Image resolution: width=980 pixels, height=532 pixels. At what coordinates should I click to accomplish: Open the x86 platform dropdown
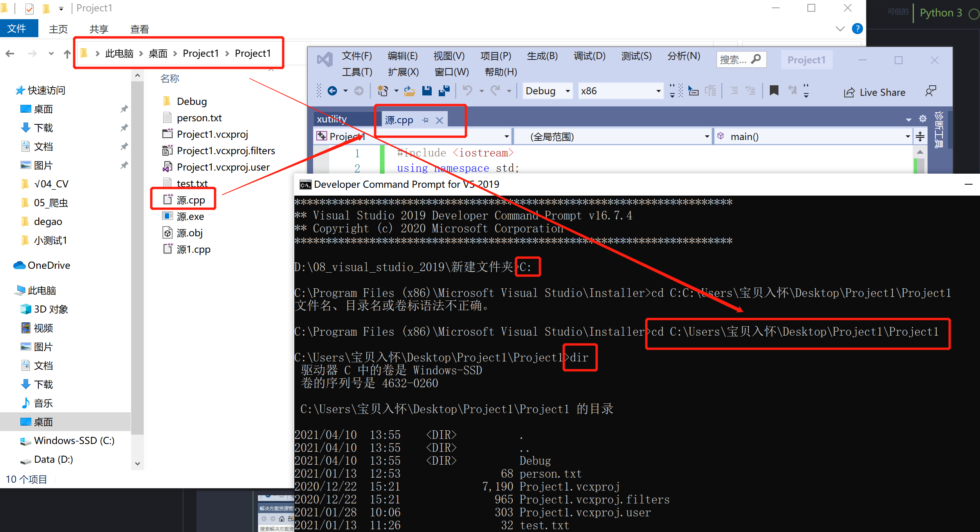pos(621,91)
